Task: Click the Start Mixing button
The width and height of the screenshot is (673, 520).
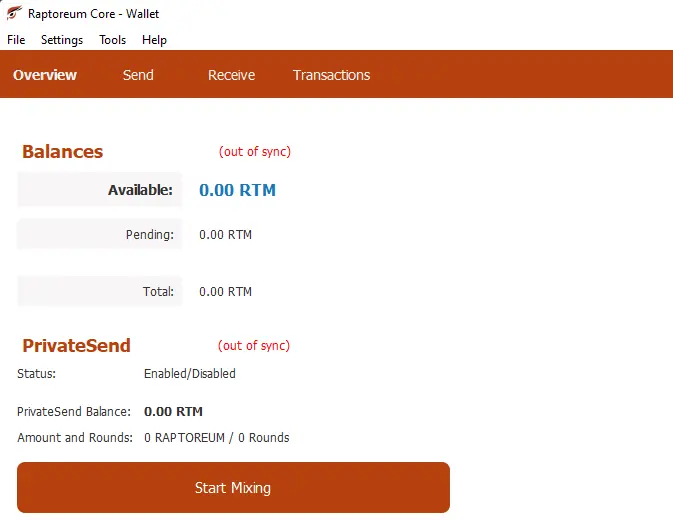Action: [x=233, y=487]
